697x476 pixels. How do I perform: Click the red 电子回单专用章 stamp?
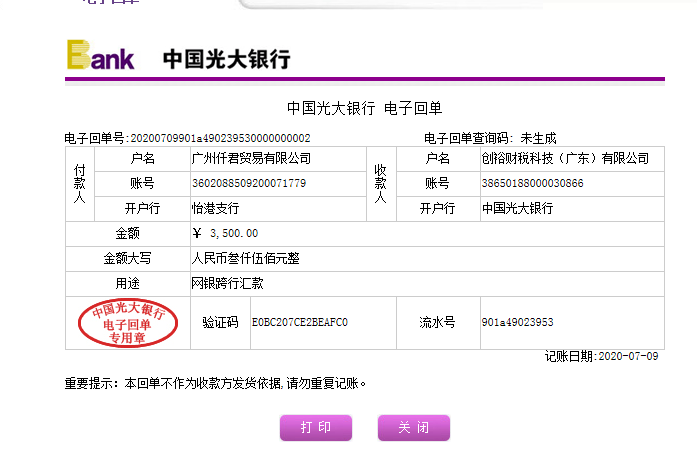[x=128, y=323]
